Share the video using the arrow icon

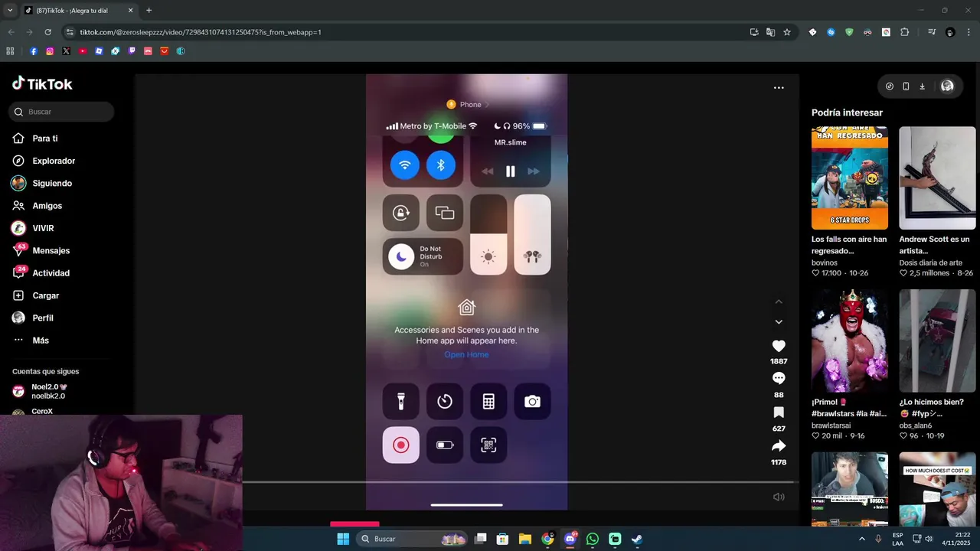coord(779,445)
